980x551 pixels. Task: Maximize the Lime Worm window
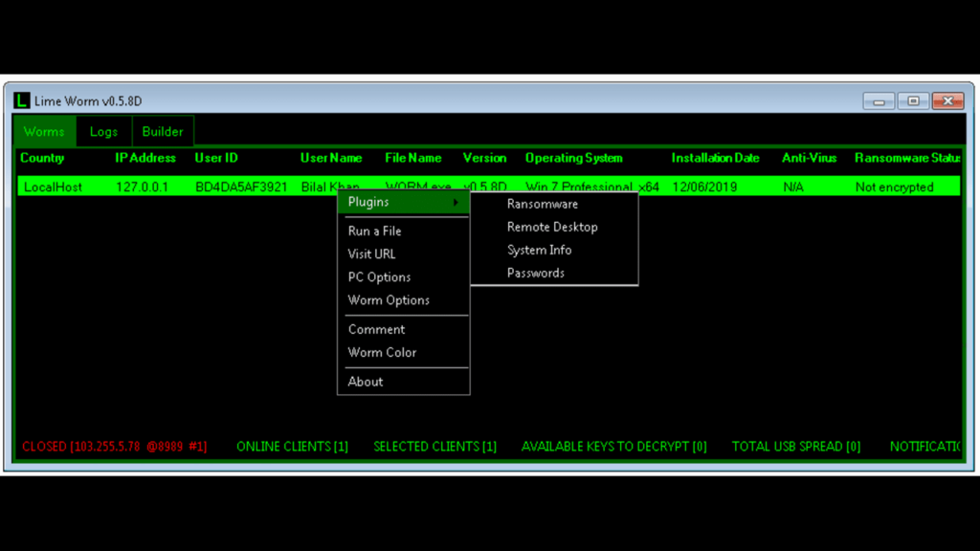pyautogui.click(x=913, y=101)
